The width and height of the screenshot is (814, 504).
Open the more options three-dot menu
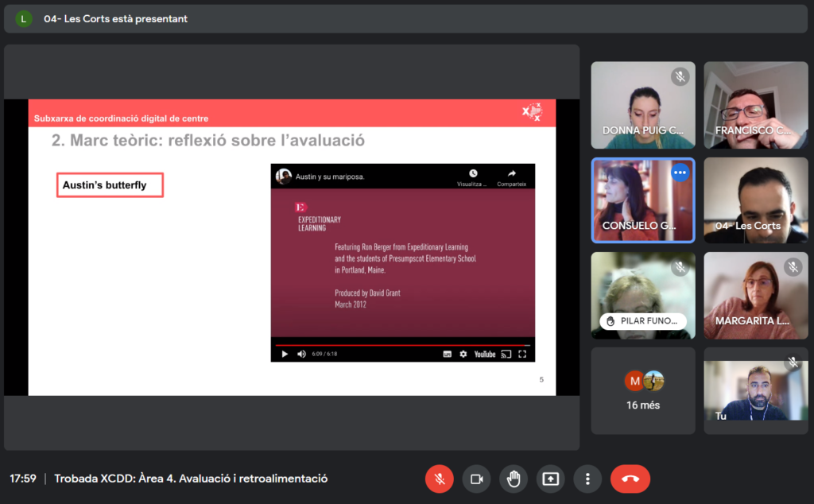[x=587, y=479]
